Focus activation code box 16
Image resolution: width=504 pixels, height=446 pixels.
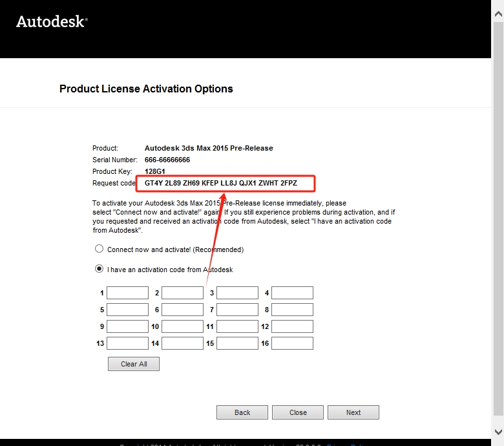(x=292, y=343)
